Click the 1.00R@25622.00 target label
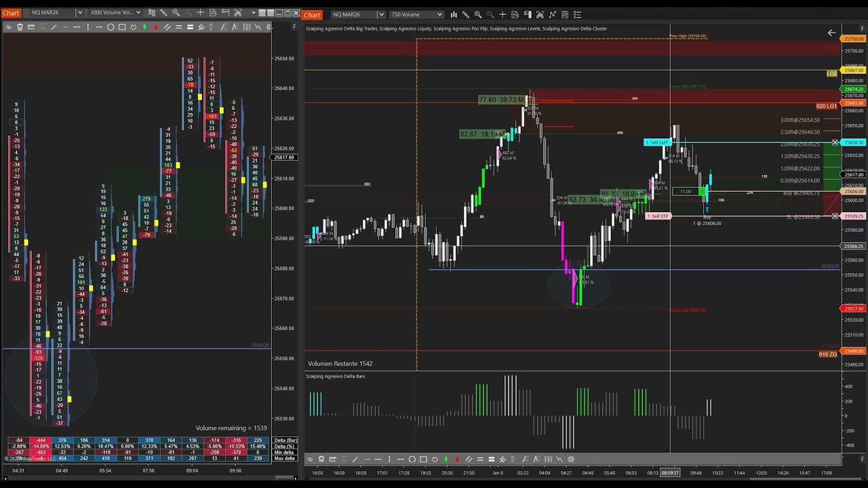The width and height of the screenshot is (868, 488). (800, 169)
